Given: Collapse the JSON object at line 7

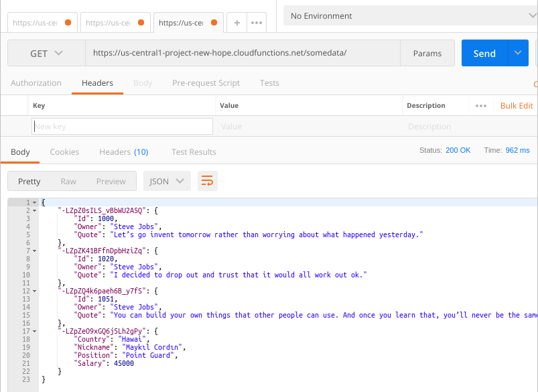Looking at the screenshot, I should point(35,251).
